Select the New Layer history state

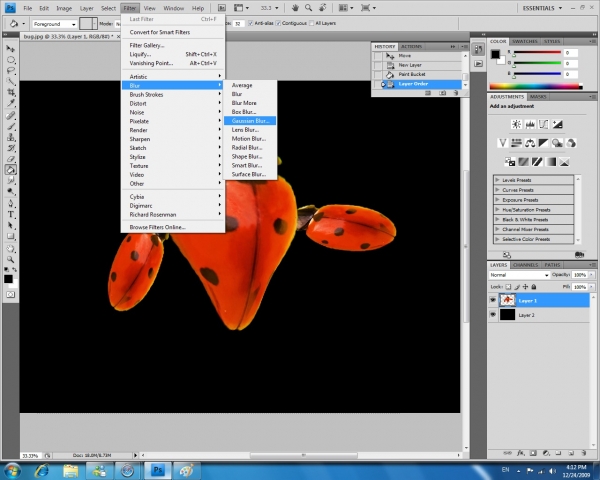(x=417, y=65)
